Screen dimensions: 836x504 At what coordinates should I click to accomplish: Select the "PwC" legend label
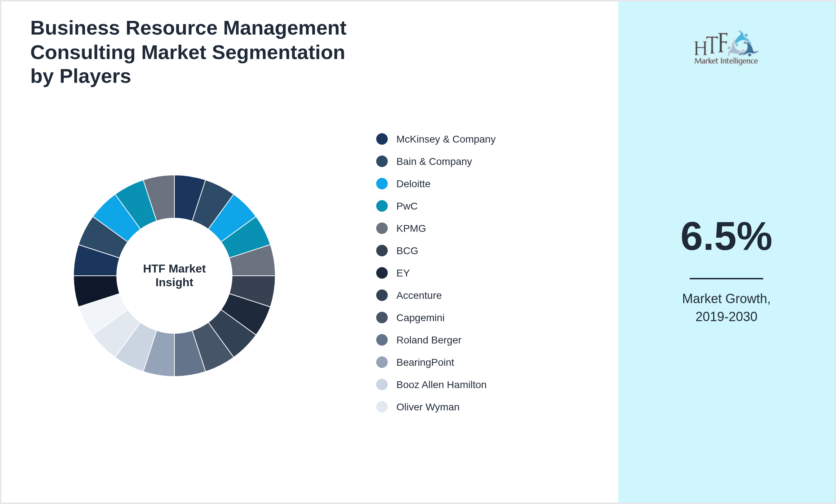click(407, 206)
